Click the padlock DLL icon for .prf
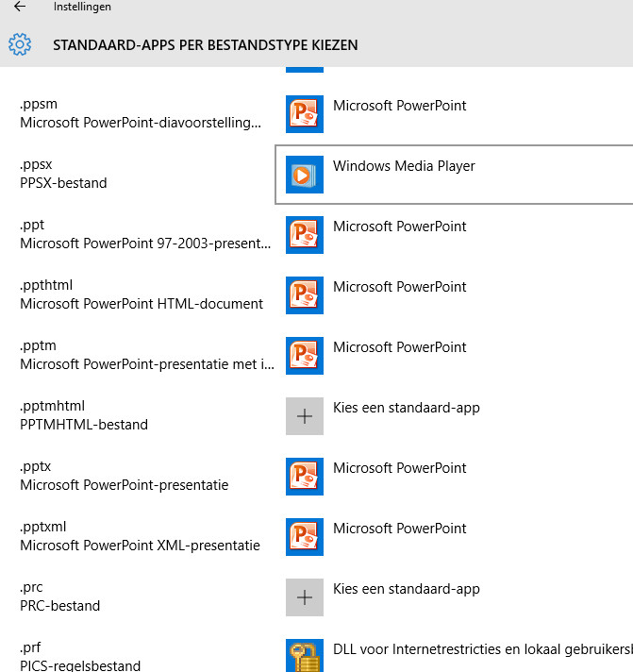The width and height of the screenshot is (633, 672). [305, 656]
